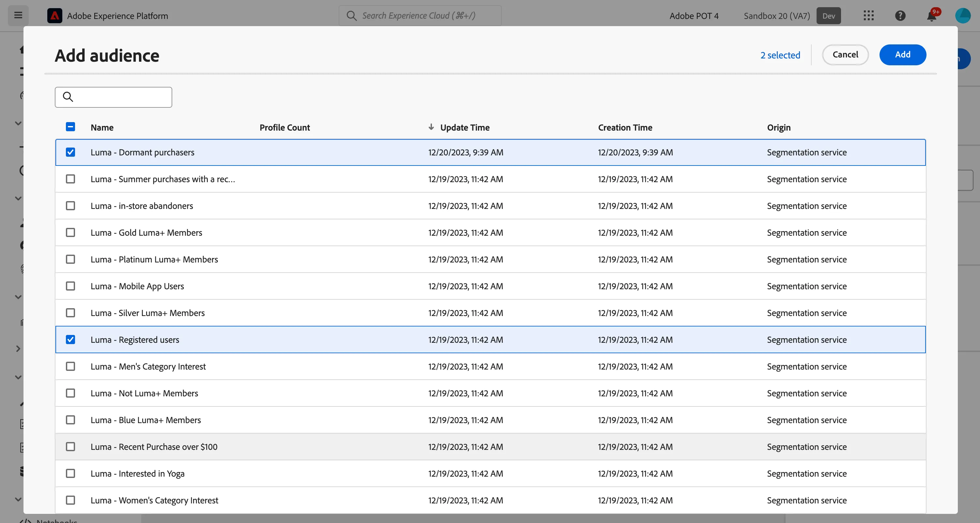Open the user profile avatar
The height and width of the screenshot is (523, 980).
click(963, 16)
